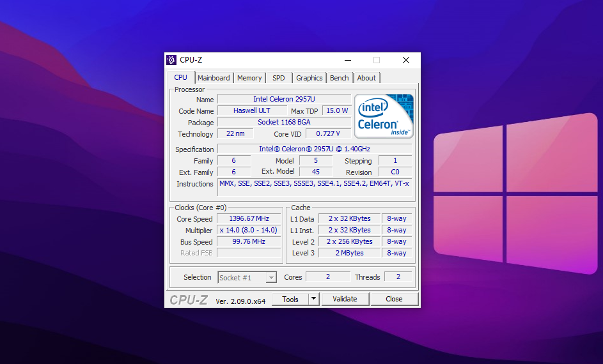Open the Socket #1 selection dropdown
This screenshot has width=603, height=364.
tap(247, 278)
